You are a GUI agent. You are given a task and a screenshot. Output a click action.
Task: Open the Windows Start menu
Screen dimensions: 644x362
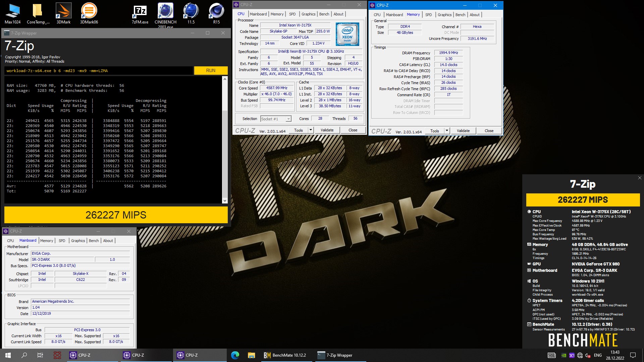pyautogui.click(x=8, y=355)
